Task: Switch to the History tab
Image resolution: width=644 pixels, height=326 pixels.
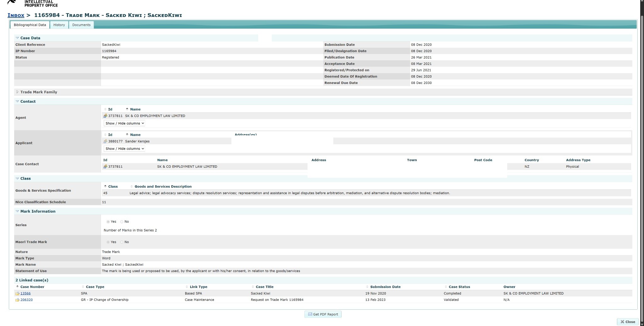Action: click(x=59, y=25)
